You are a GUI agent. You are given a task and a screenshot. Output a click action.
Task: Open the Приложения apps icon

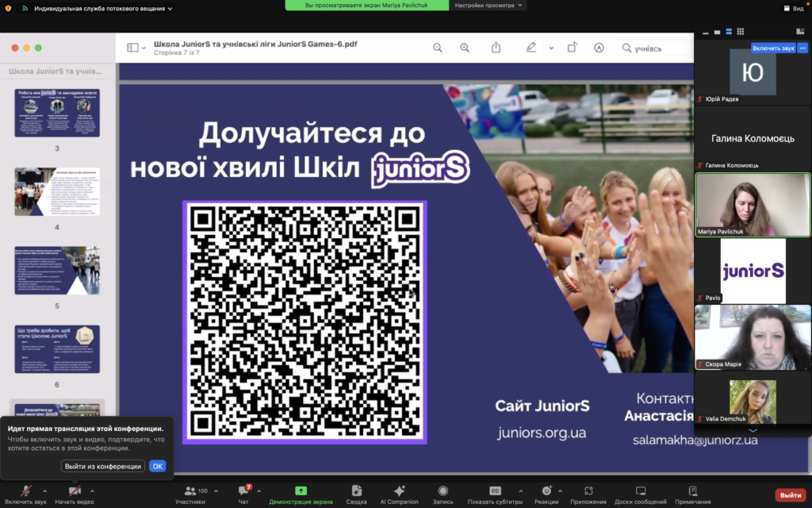[x=588, y=491]
